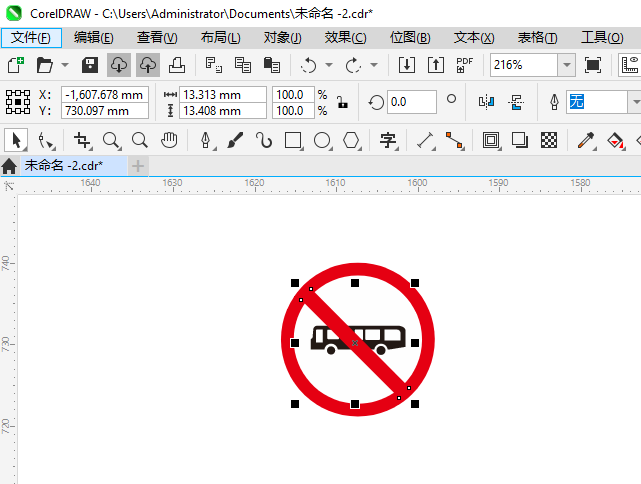Publish to PDF icon
The height and width of the screenshot is (484, 641).
[464, 65]
